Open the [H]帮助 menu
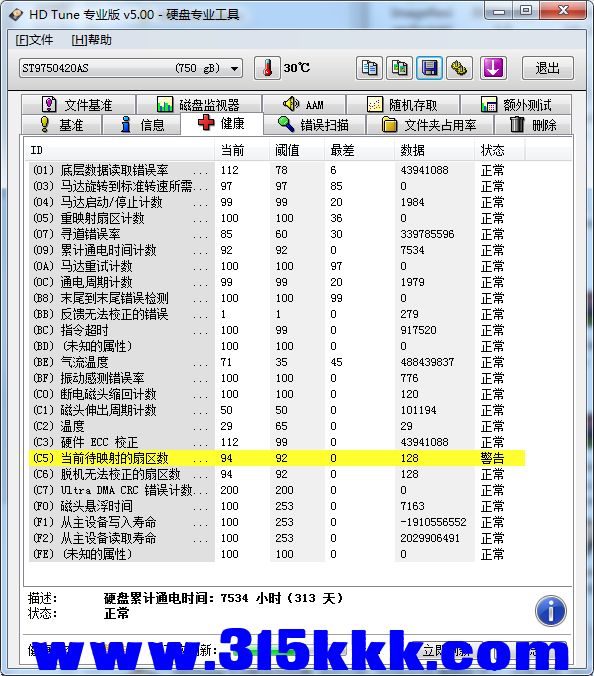Screen dimensions: 594x676 [91, 40]
